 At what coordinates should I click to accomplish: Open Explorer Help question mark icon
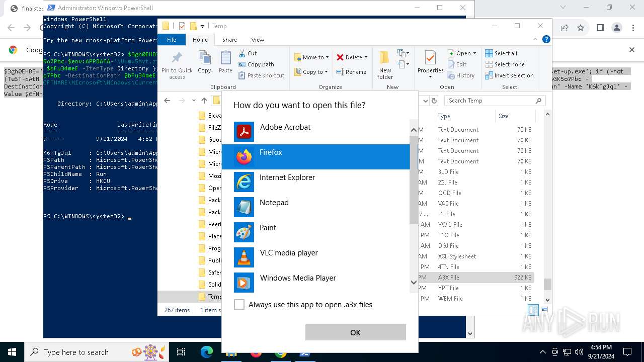546,39
